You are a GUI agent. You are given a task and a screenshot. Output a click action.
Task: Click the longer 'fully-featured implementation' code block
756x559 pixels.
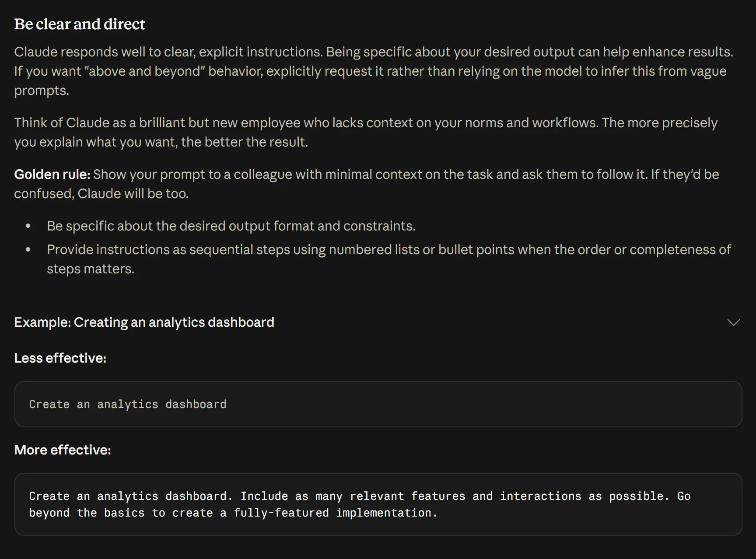coord(378,504)
